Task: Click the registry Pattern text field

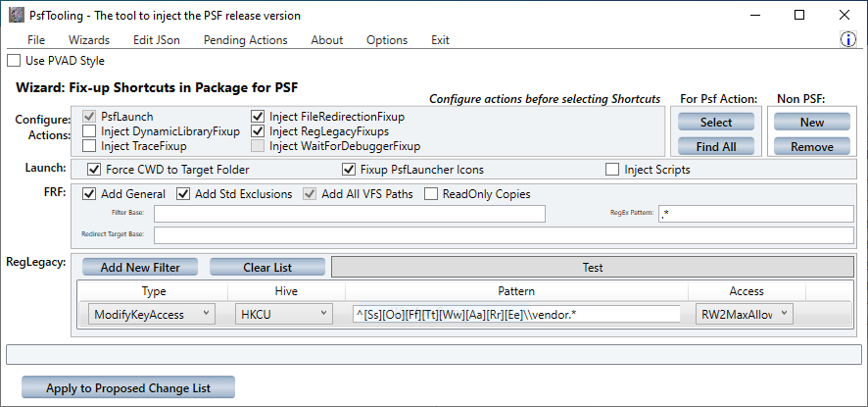Action: click(x=516, y=315)
